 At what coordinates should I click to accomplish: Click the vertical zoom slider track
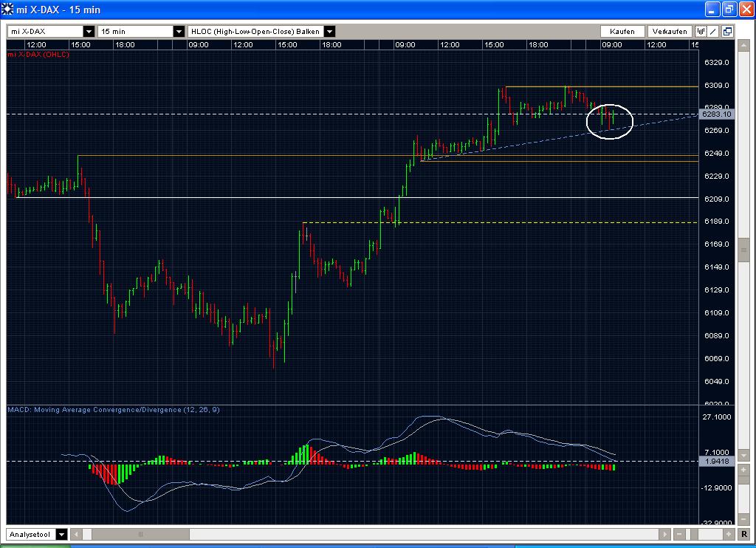click(x=743, y=494)
